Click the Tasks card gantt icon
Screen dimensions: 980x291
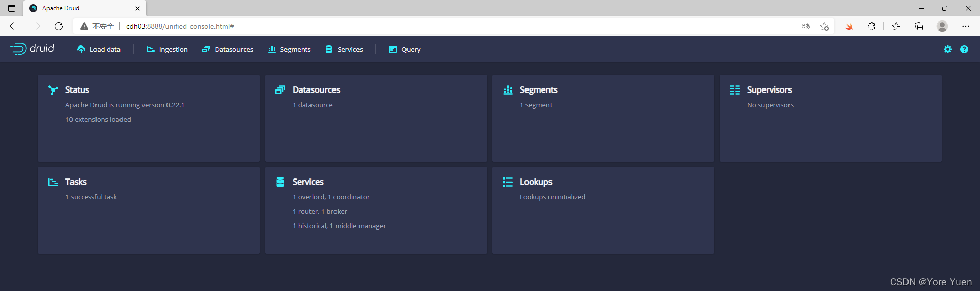pyautogui.click(x=53, y=182)
